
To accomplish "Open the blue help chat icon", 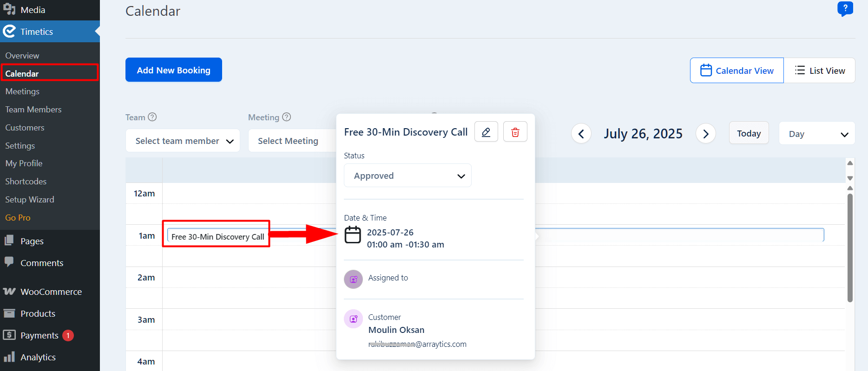I will click(x=845, y=8).
